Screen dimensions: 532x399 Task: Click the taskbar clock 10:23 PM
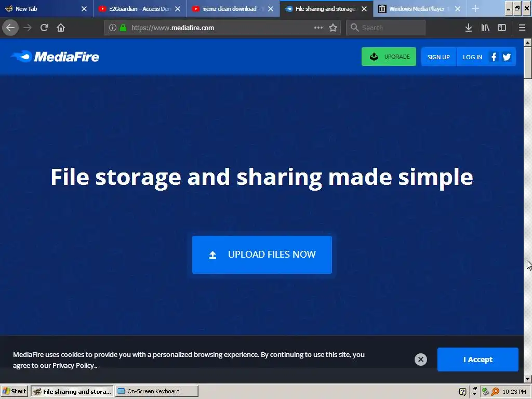click(x=514, y=392)
